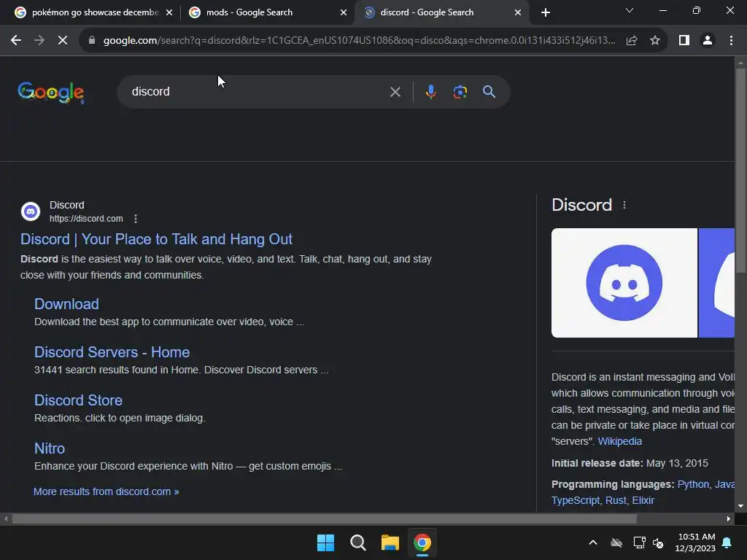Submit search with the magnifier icon
747x560 pixels.
(489, 91)
